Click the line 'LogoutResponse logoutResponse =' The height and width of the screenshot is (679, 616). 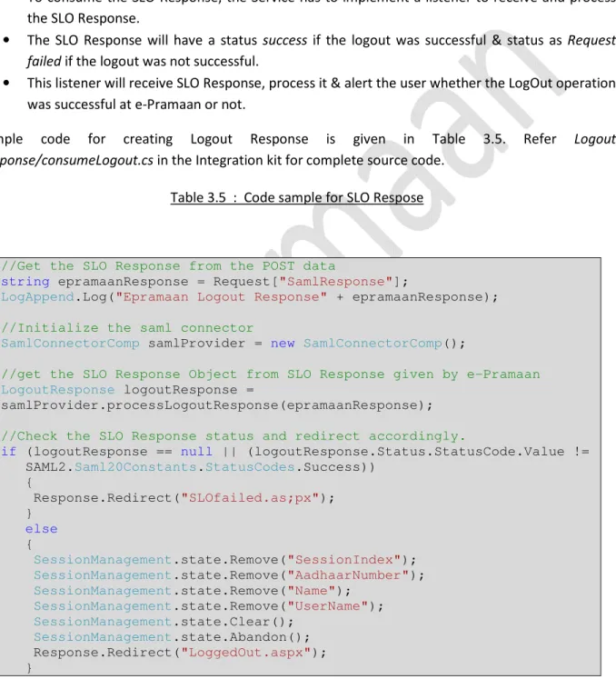pyautogui.click(x=127, y=390)
